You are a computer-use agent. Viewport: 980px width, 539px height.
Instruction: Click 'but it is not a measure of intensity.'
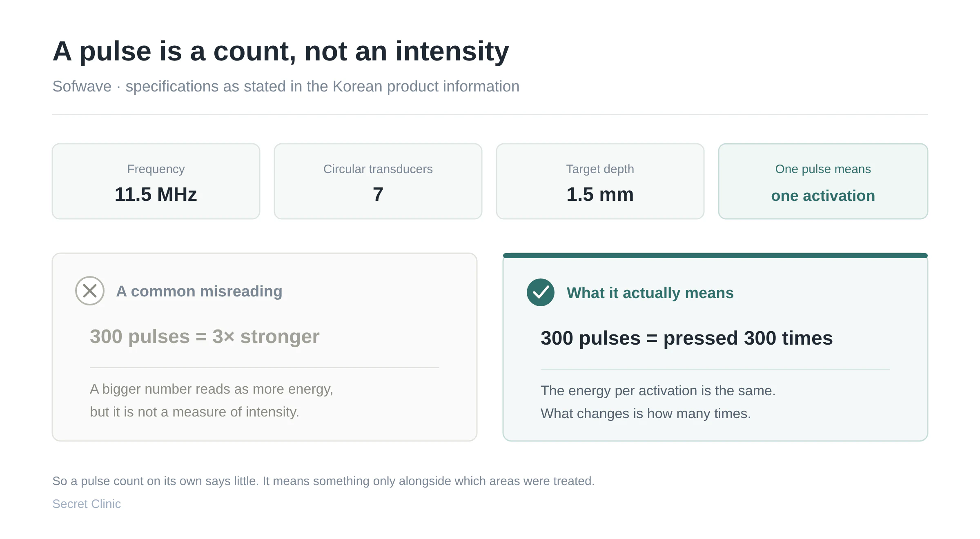(194, 412)
